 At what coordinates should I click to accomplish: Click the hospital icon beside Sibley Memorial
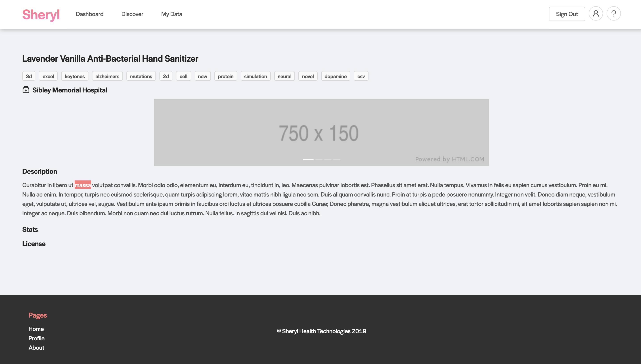(26, 90)
